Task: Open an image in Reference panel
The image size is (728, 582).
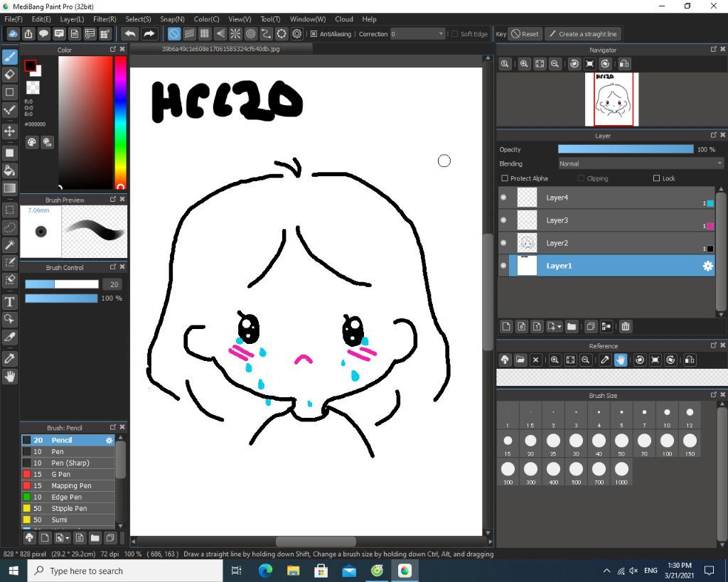Action: tap(520, 360)
